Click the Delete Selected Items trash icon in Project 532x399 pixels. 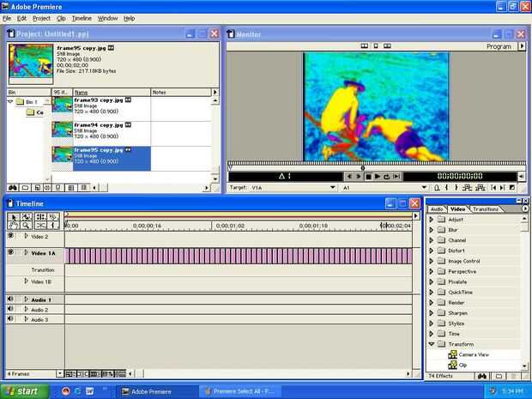coord(47,188)
